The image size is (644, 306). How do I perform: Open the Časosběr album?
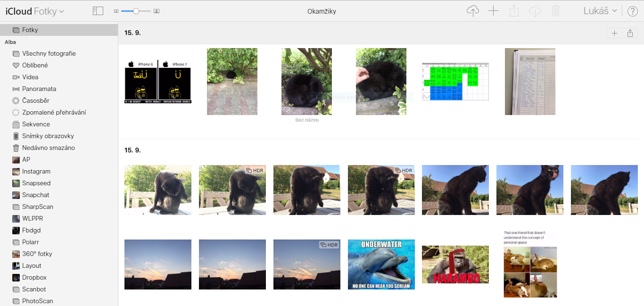click(x=59, y=100)
